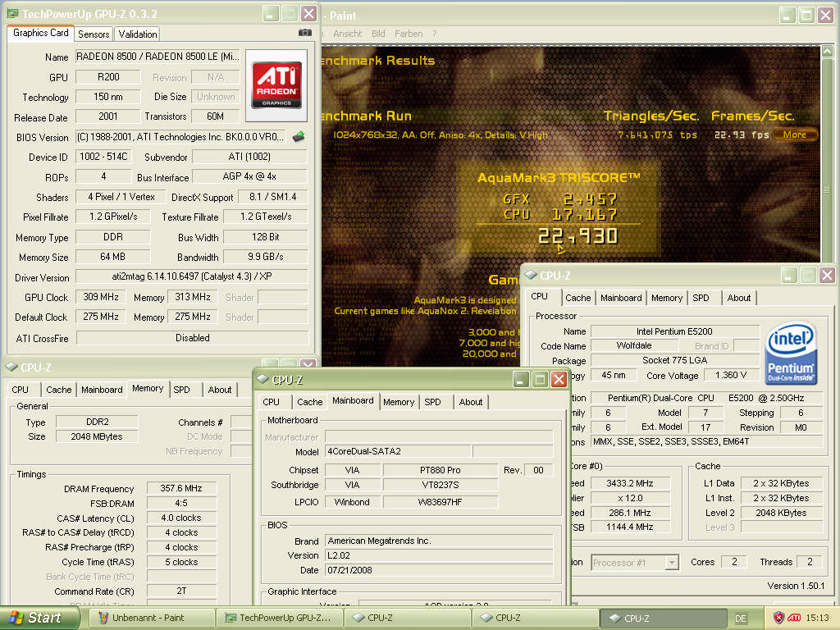Image resolution: width=840 pixels, height=630 pixels.
Task: Open CPU tab in Memory CPU-Z window
Action: point(21,390)
